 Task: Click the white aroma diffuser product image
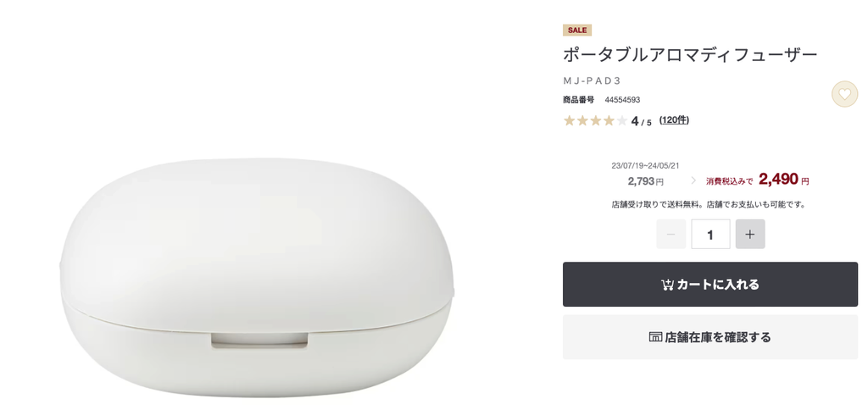[x=258, y=277]
